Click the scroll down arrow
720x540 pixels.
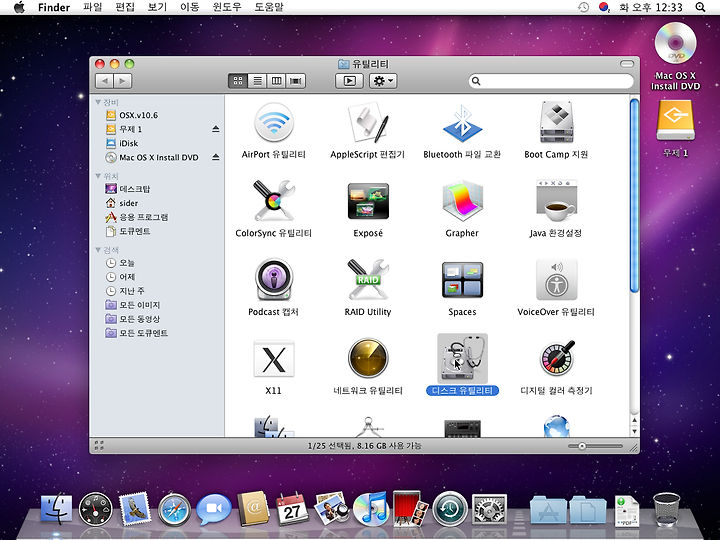[x=634, y=432]
